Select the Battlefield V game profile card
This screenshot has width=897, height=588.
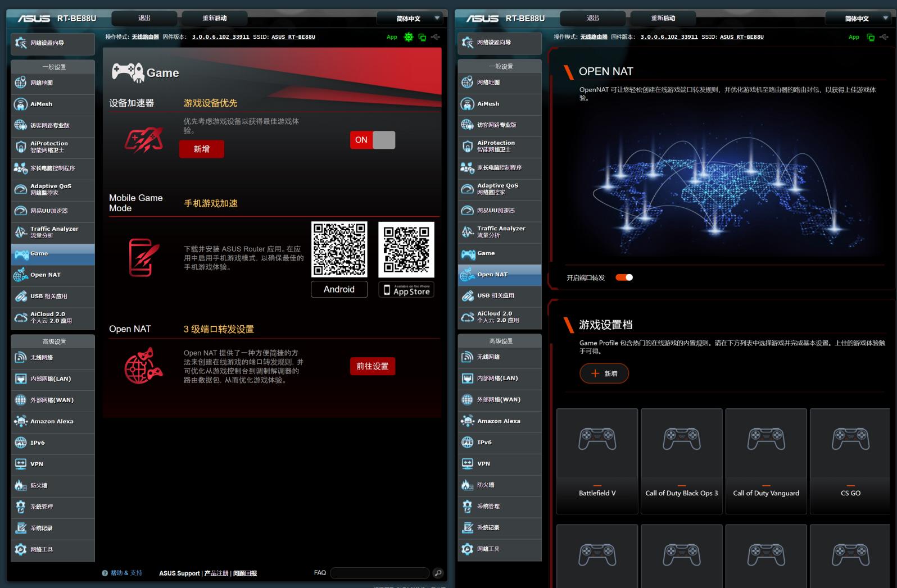tap(597, 461)
